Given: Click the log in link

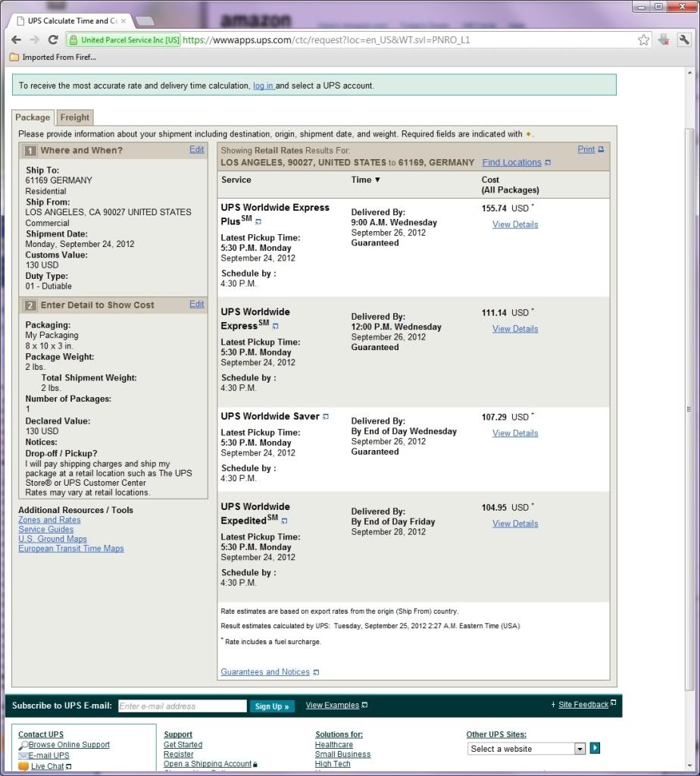Looking at the screenshot, I should (263, 86).
